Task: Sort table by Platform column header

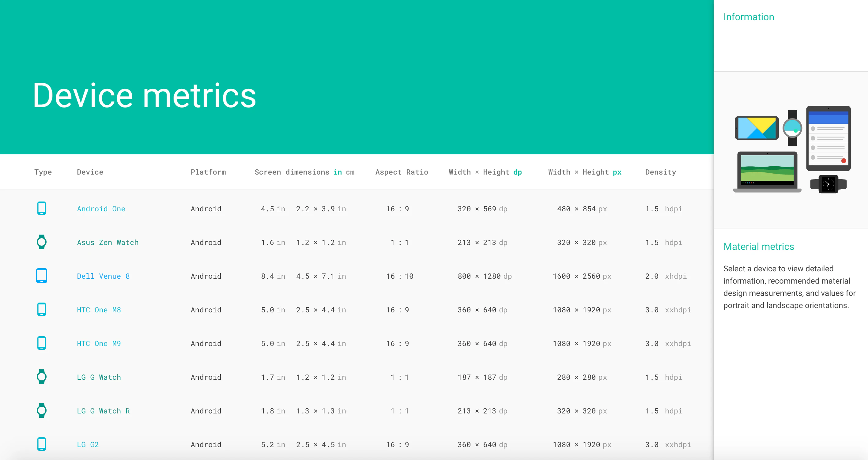Action: 208,172
